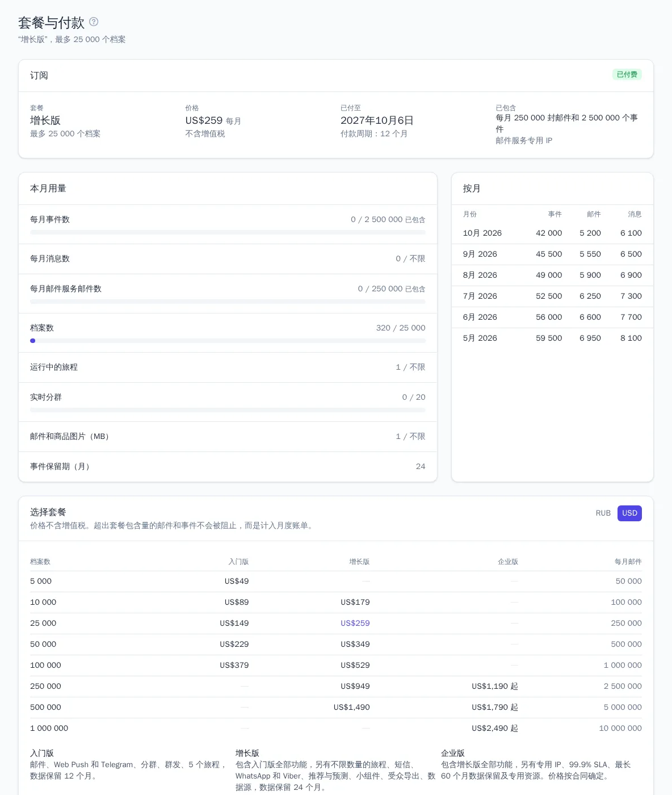Click the 9月 2026 month row
This screenshot has height=795, width=672.
click(x=552, y=254)
